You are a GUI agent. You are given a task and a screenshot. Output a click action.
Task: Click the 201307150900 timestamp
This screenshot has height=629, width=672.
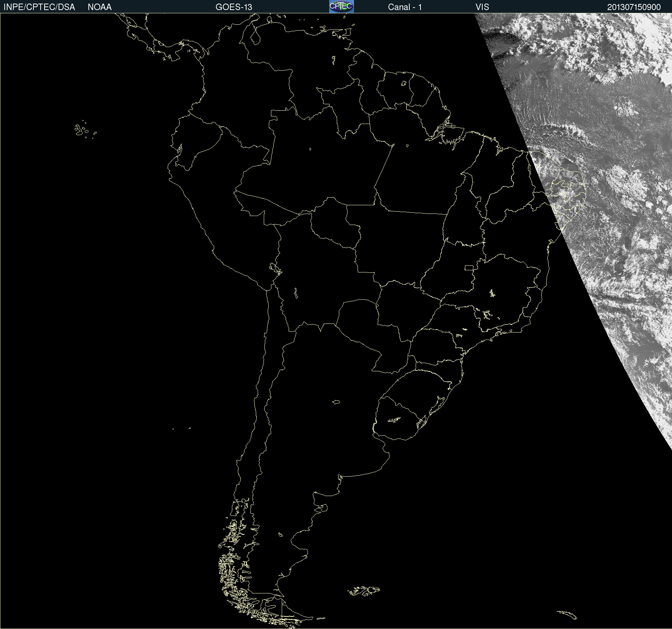(x=634, y=7)
